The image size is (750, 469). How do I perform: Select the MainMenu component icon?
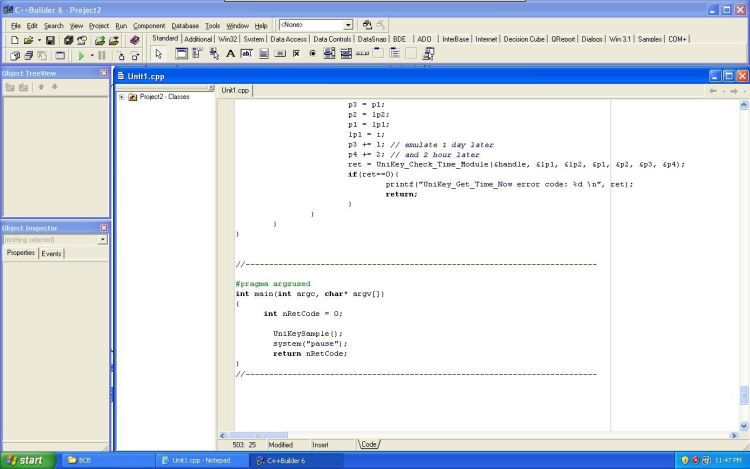197,54
